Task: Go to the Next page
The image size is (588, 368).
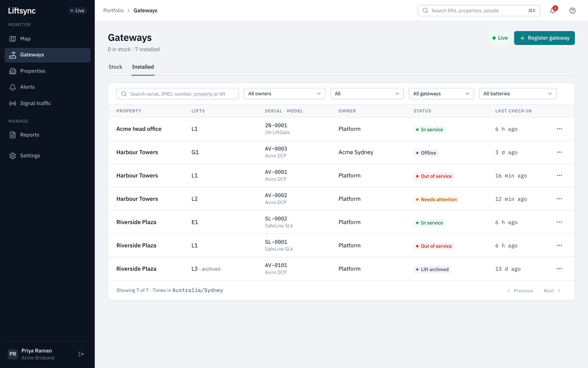Action: (x=552, y=291)
